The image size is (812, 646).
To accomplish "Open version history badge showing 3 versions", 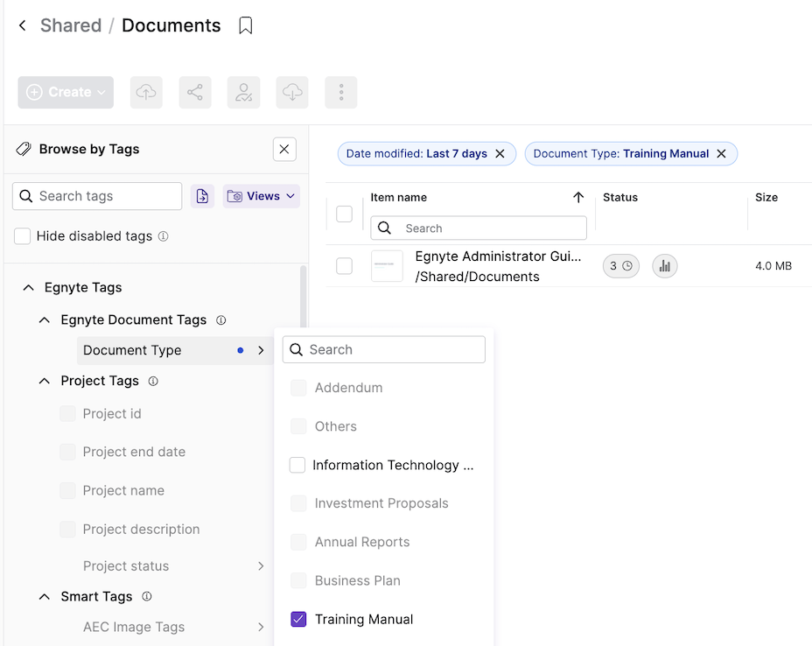I will click(620, 265).
